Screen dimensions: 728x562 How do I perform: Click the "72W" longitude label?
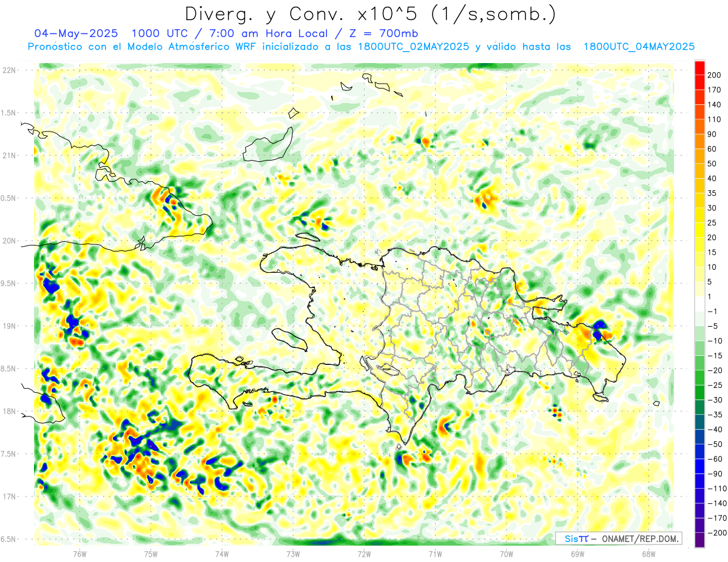tap(364, 554)
